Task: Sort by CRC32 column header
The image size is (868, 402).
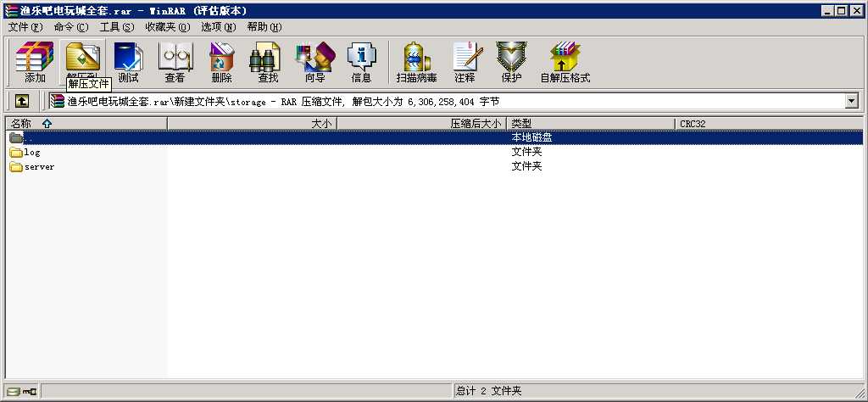Action: click(x=769, y=124)
